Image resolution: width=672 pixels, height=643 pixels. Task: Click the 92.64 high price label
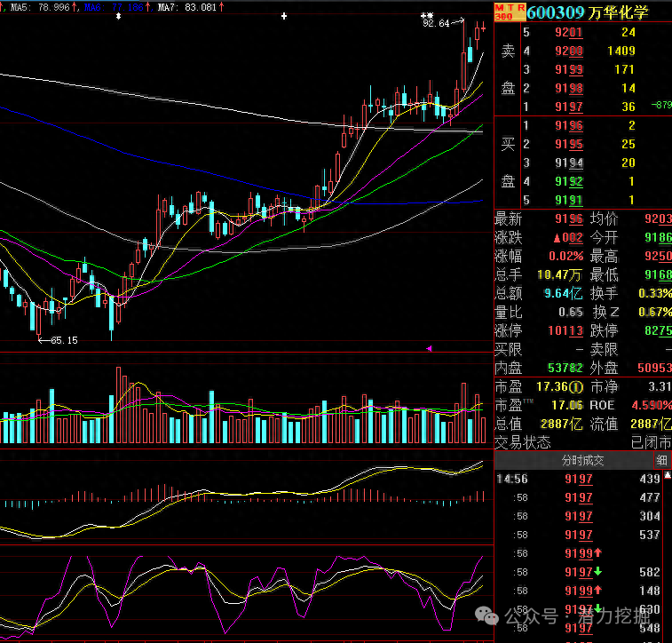436,23
